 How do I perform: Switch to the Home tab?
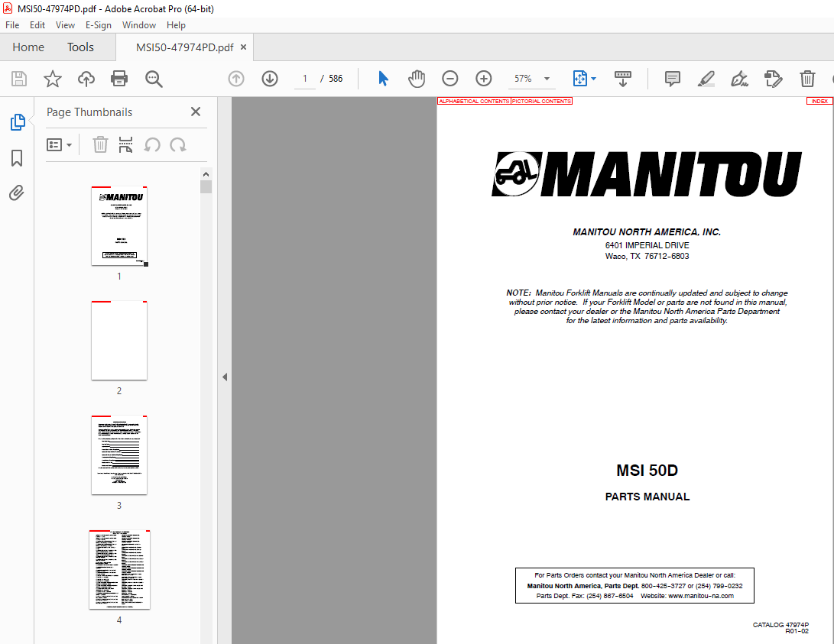28,47
